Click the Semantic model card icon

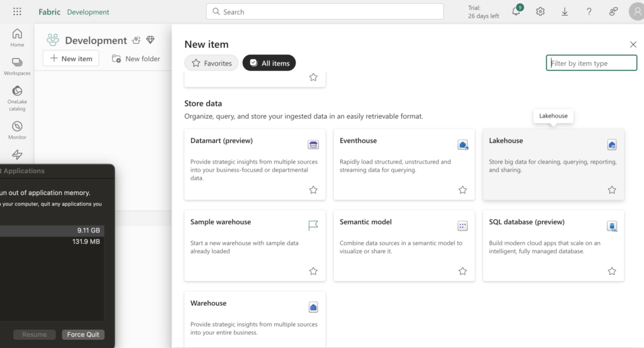click(463, 225)
